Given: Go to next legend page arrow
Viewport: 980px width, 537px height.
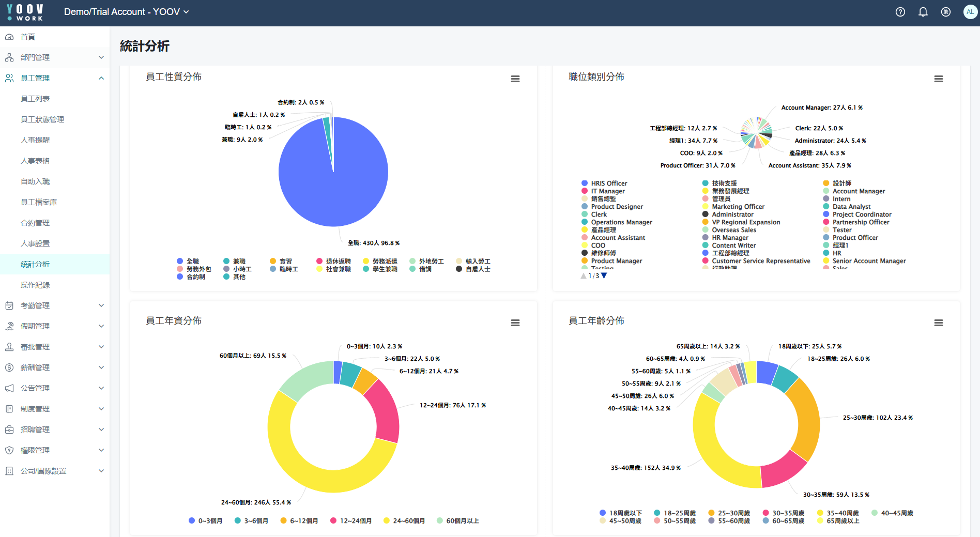Looking at the screenshot, I should tap(604, 276).
